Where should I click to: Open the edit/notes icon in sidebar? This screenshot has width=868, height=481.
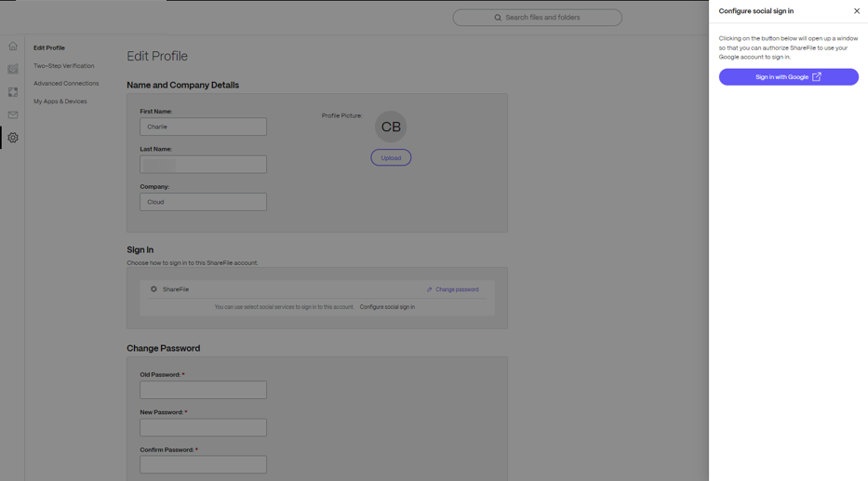tap(13, 69)
